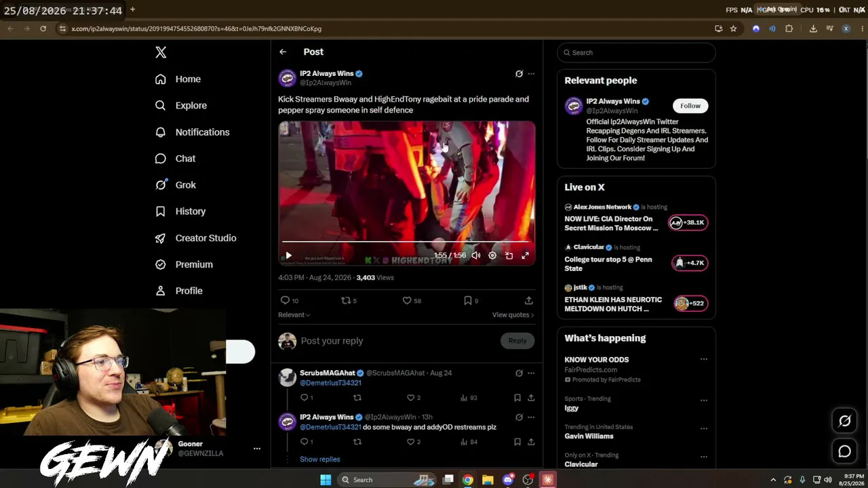Open video settings gear icon
Viewport: 868px width, 488px height.
492,256
